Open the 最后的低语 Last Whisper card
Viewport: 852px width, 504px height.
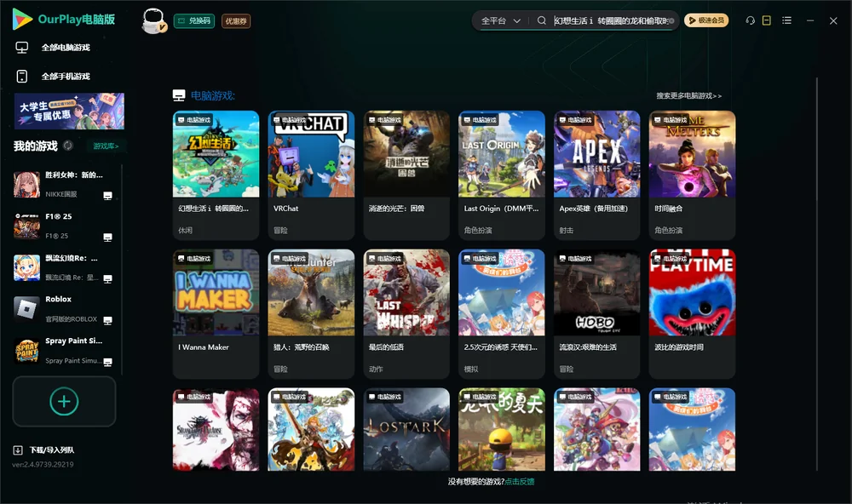pyautogui.click(x=406, y=314)
